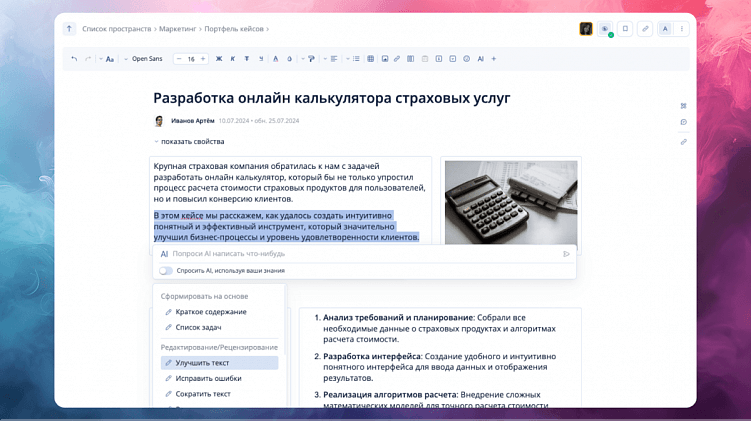Click the date text 10.07.2024

click(x=234, y=121)
